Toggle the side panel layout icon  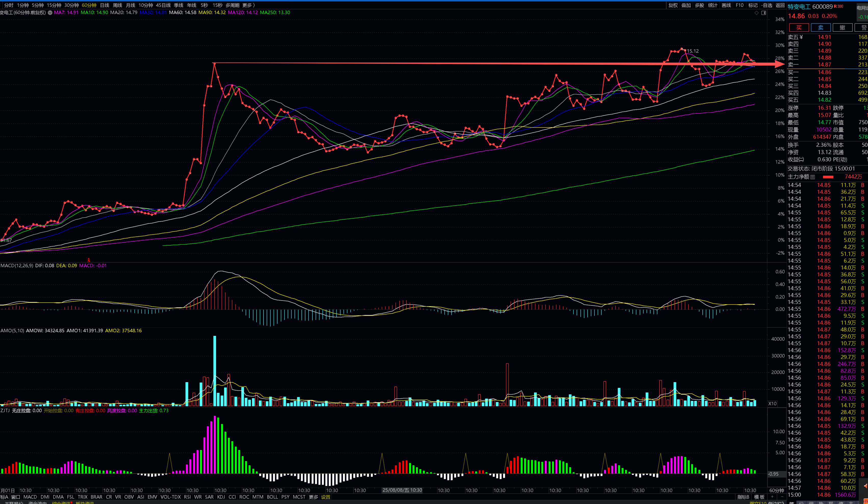(764, 13)
